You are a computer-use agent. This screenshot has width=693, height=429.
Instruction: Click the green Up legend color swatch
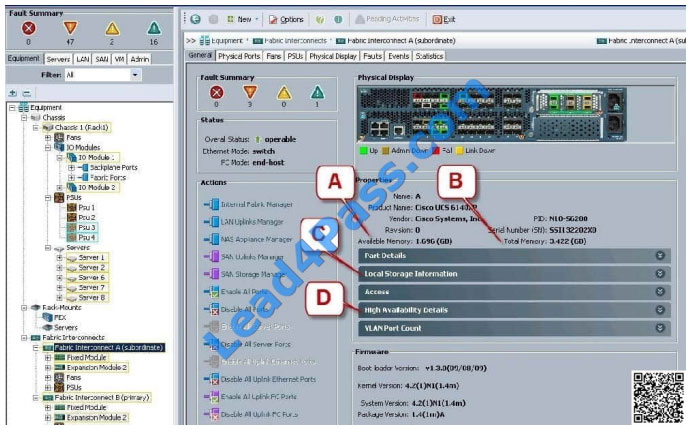[x=363, y=151]
